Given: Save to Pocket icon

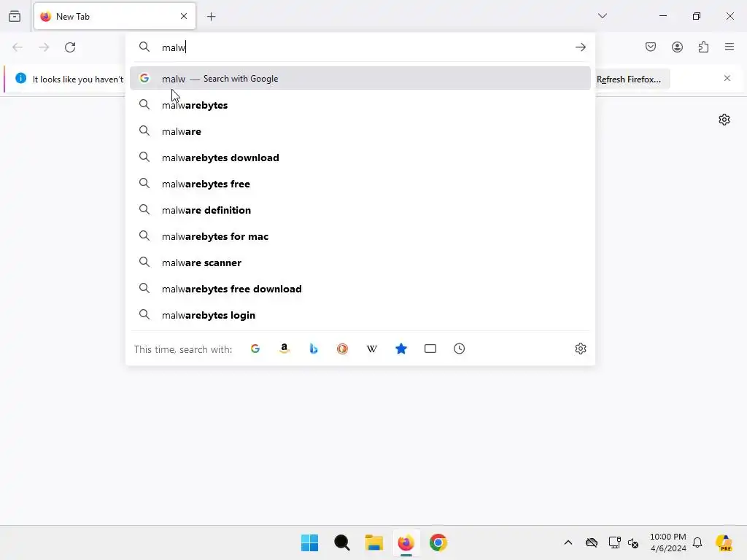Looking at the screenshot, I should [x=651, y=47].
